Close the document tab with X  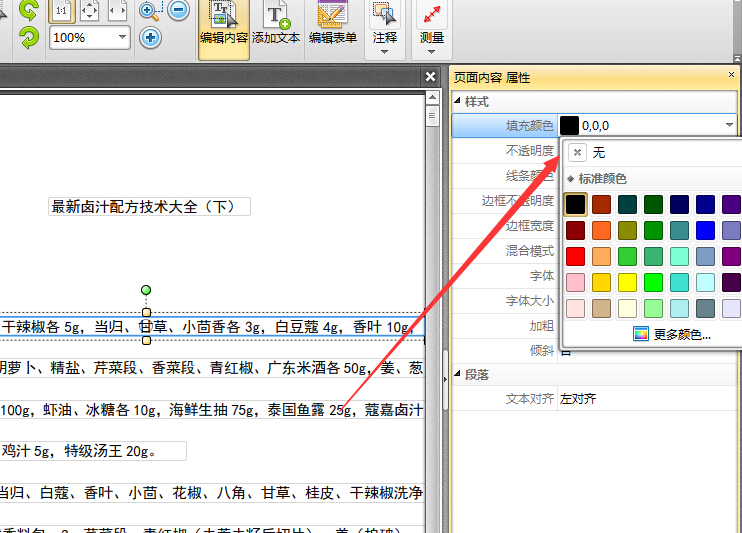(x=430, y=76)
